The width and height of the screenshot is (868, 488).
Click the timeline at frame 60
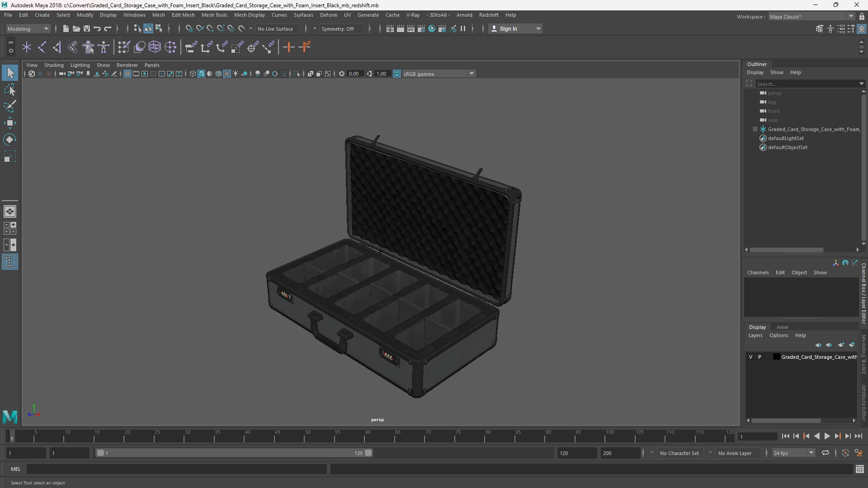pos(367,436)
